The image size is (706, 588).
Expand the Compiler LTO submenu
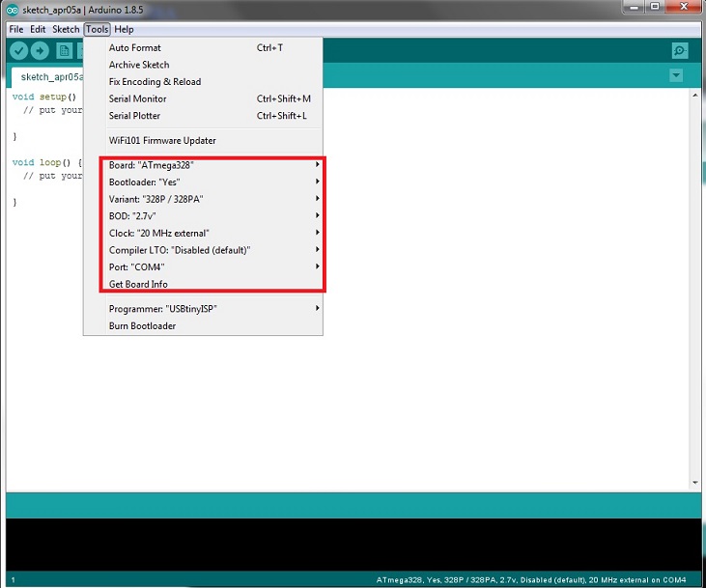(x=203, y=250)
